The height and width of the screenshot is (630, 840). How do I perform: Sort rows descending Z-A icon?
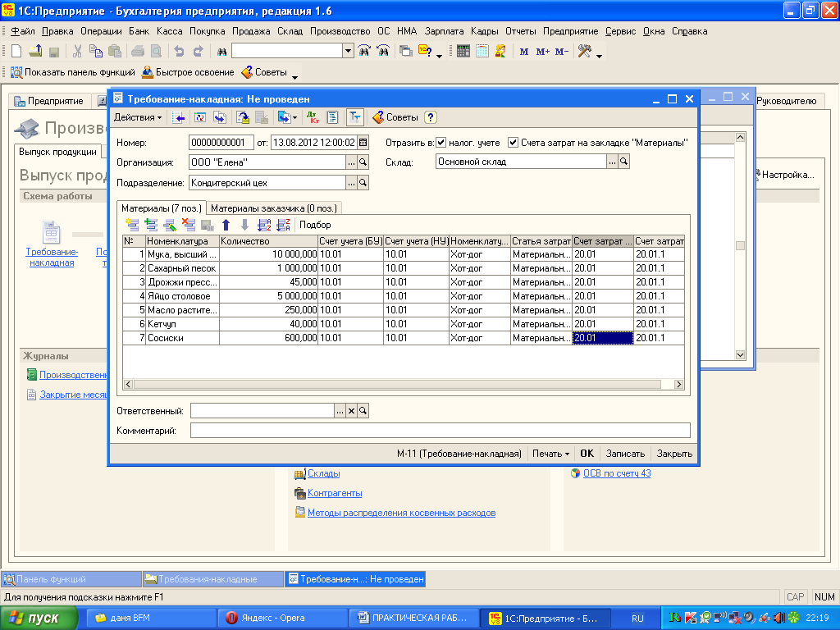coord(283,225)
